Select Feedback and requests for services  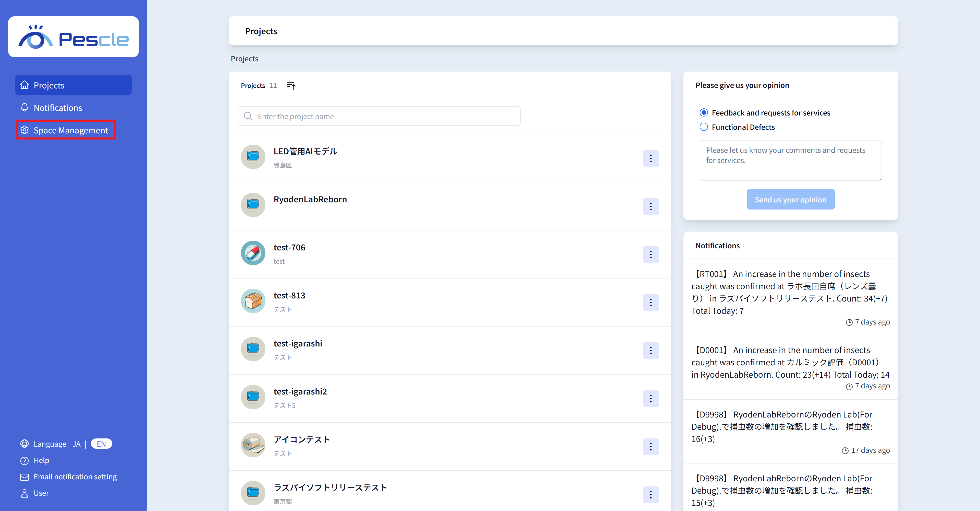pos(704,113)
